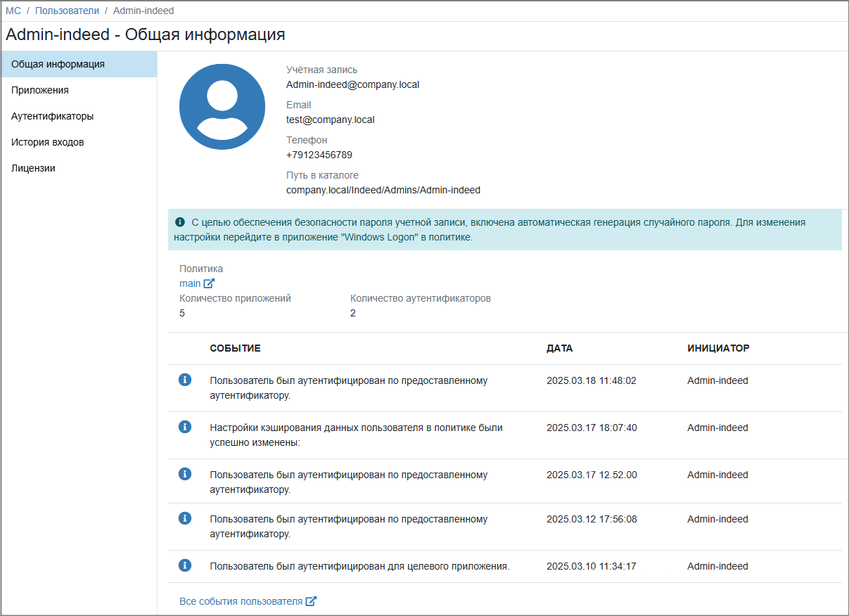Image resolution: width=849 pixels, height=616 pixels.
Task: Click info icon for 2025.03.17 12.52.00 event
Action: point(185,474)
